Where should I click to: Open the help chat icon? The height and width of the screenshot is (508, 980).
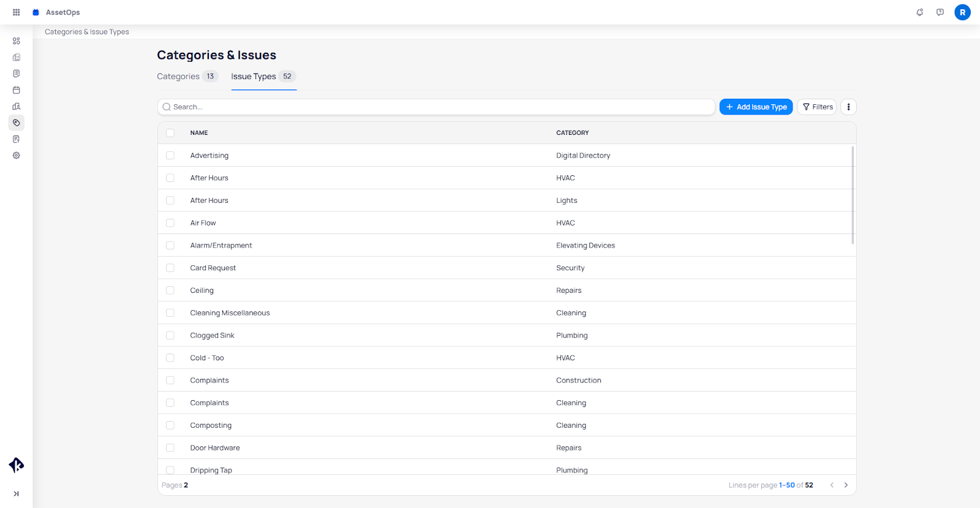(x=940, y=12)
